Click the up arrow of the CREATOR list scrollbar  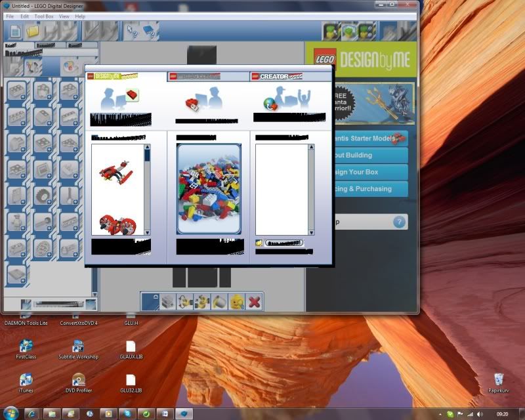coord(311,147)
